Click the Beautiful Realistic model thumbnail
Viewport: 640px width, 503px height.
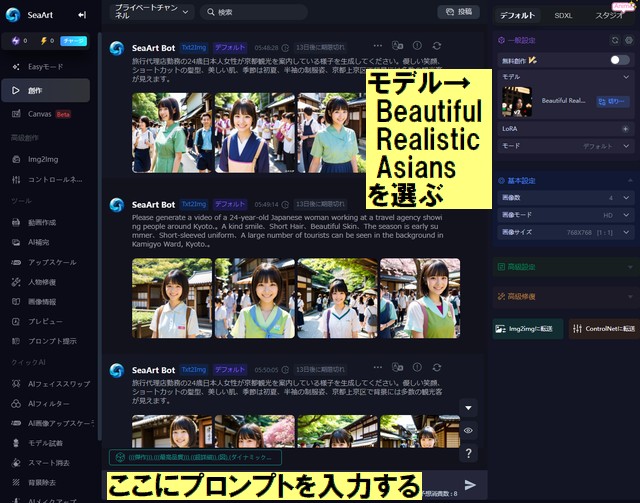tap(517, 102)
